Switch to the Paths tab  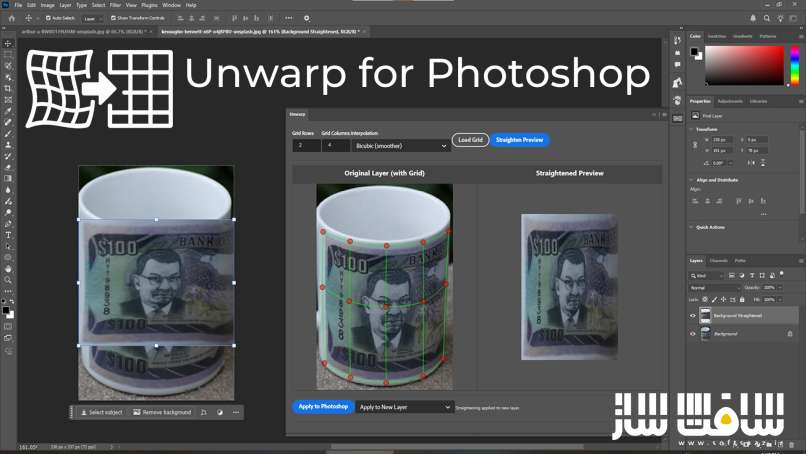point(740,261)
